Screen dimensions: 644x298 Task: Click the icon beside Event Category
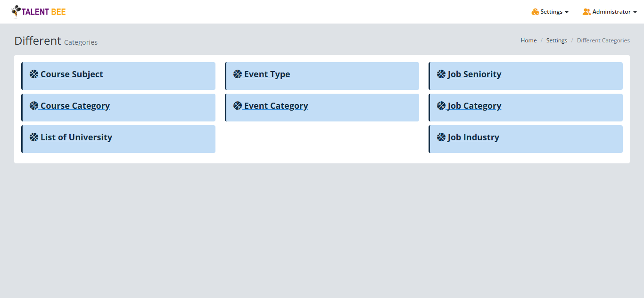point(237,105)
